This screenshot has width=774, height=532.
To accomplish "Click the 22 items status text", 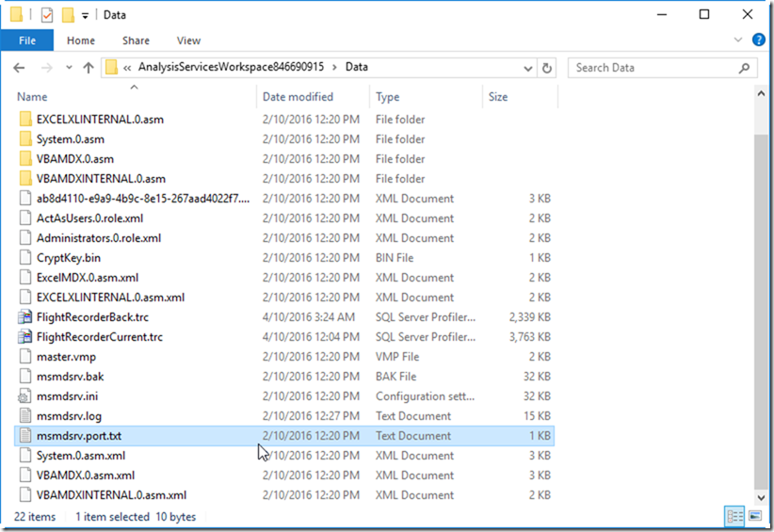I will coord(35,517).
